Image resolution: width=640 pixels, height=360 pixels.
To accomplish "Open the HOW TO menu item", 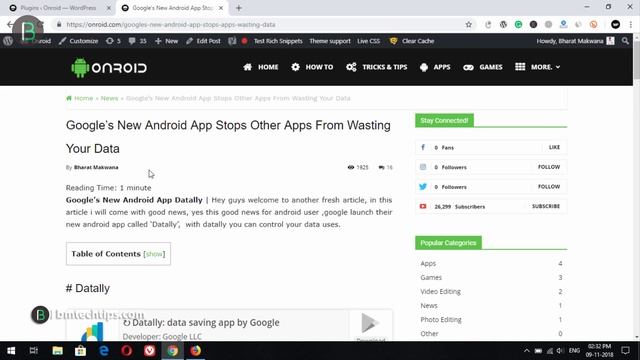I will [x=312, y=67].
